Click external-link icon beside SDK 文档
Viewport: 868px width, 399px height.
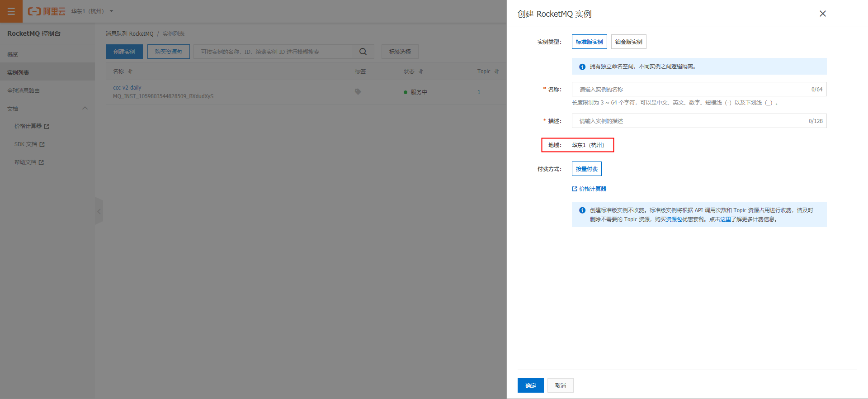(42, 144)
